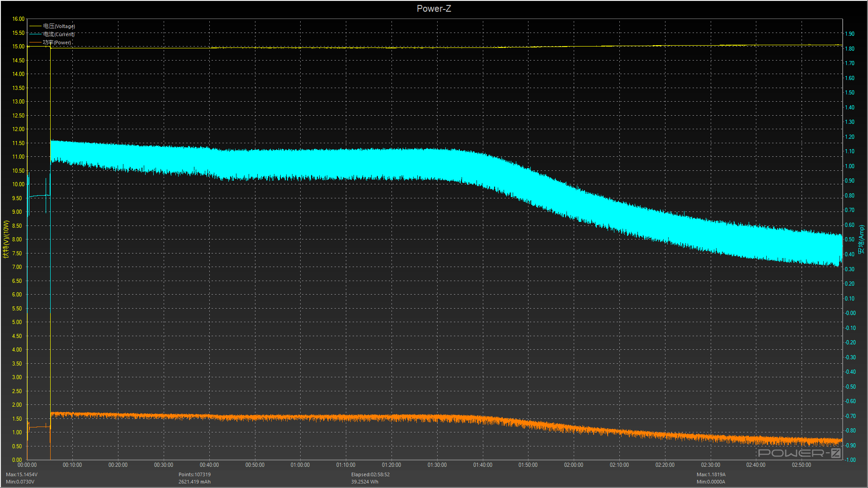Click the 00:00:00 time axis origin label
Viewport: 868px width, 488px height.
(27, 465)
